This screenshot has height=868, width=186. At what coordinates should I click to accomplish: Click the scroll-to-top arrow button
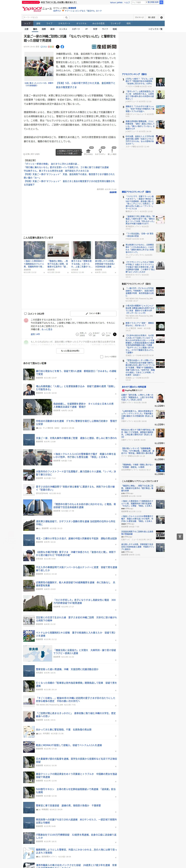(x=180, y=537)
